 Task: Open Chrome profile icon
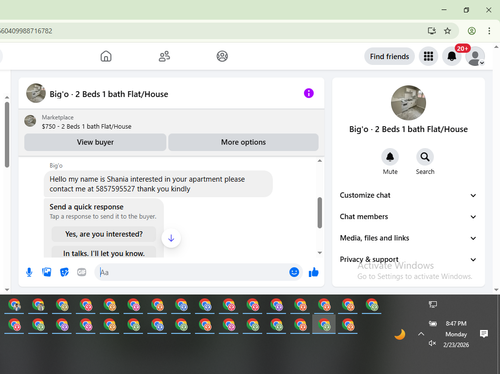pyautogui.click(x=471, y=31)
